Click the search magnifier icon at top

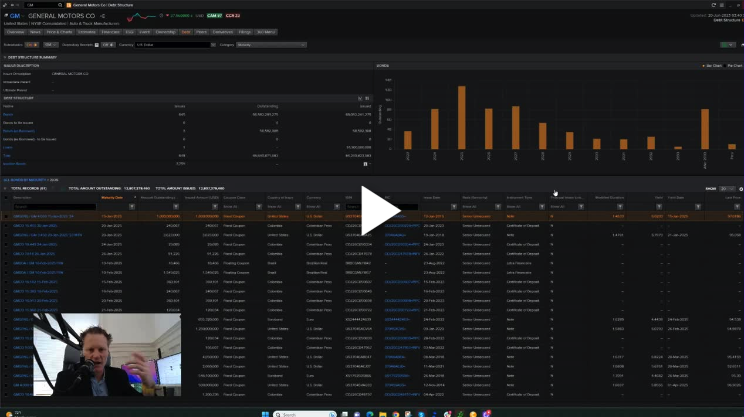coord(60,5)
